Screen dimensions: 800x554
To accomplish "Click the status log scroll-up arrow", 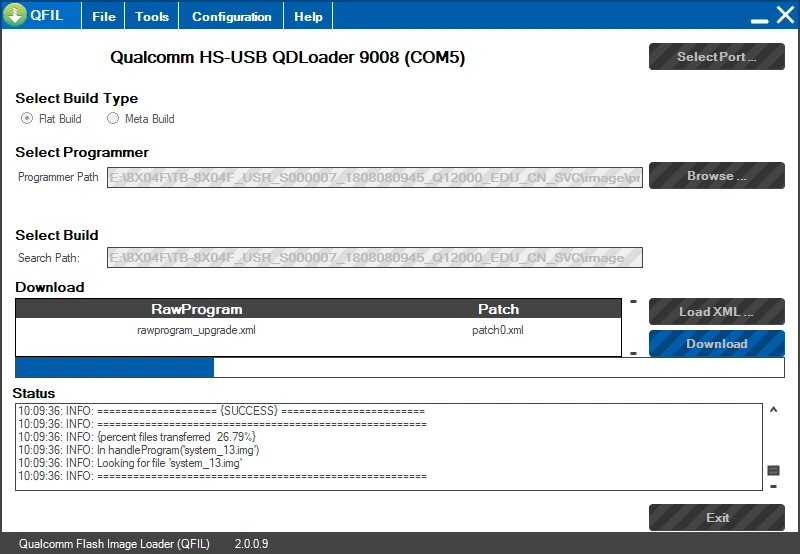I will [773, 409].
